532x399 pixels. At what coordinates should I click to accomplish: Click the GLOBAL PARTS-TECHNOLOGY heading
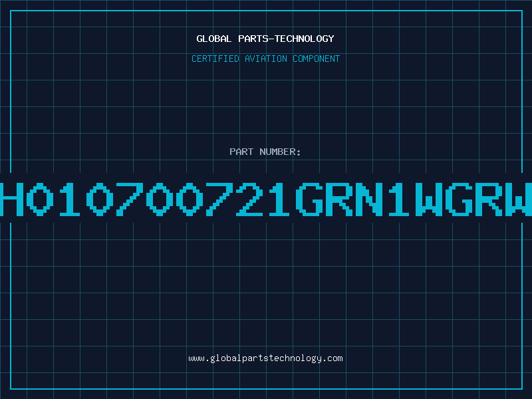tap(265, 39)
